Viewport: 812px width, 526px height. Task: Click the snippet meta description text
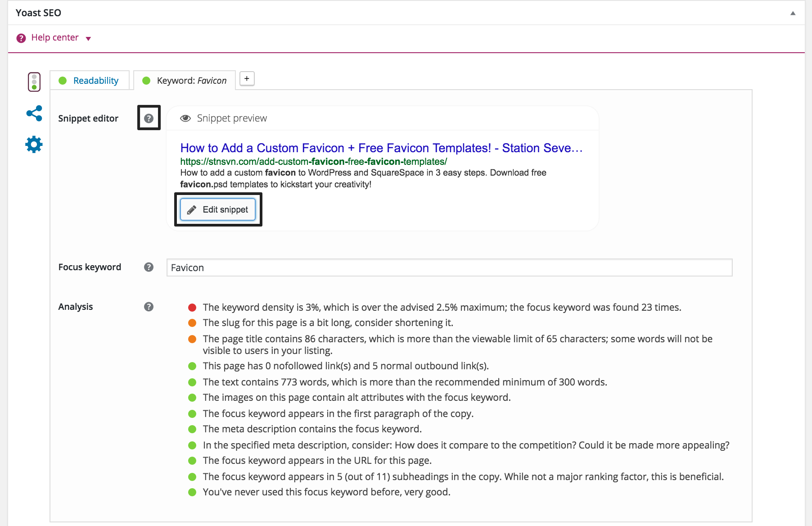click(363, 178)
